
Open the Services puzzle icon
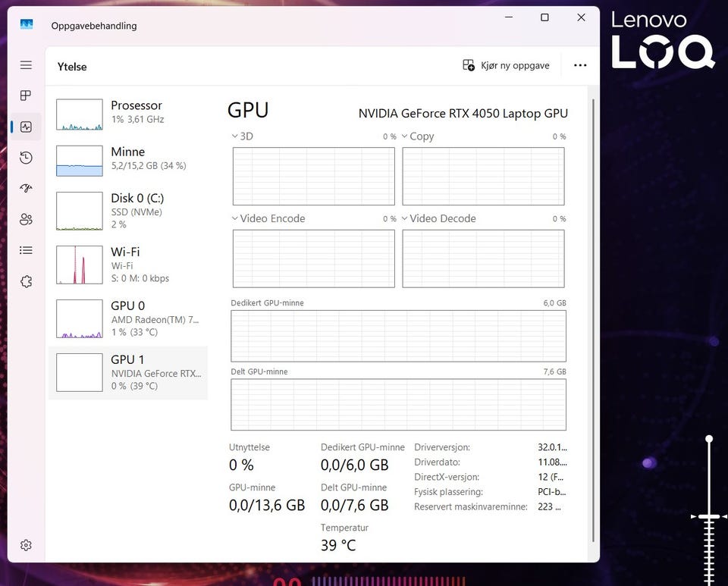[x=26, y=281]
